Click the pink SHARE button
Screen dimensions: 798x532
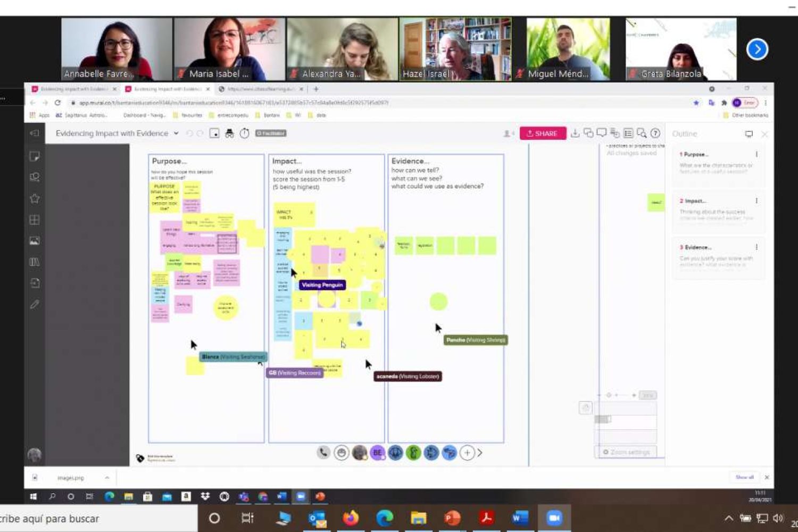(x=543, y=134)
